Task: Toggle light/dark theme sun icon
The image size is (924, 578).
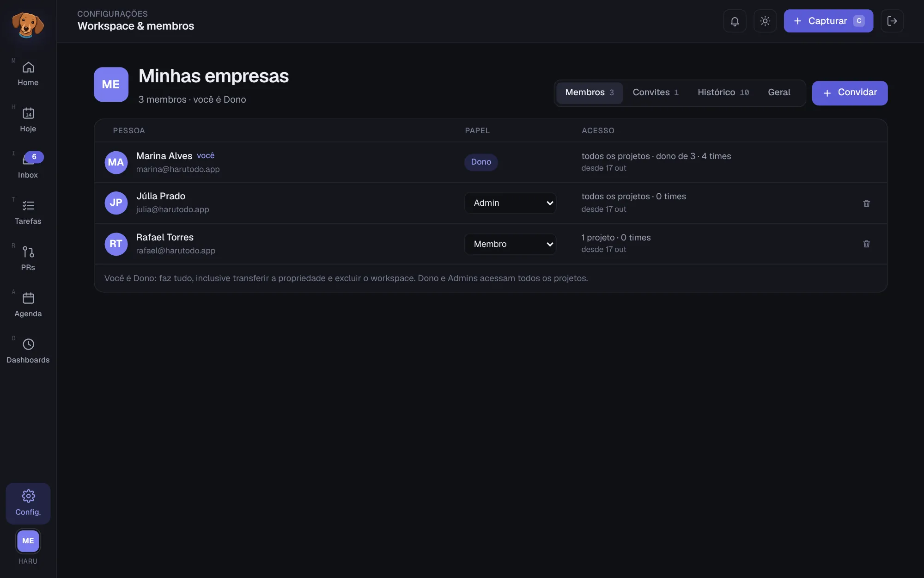Action: [x=765, y=21]
